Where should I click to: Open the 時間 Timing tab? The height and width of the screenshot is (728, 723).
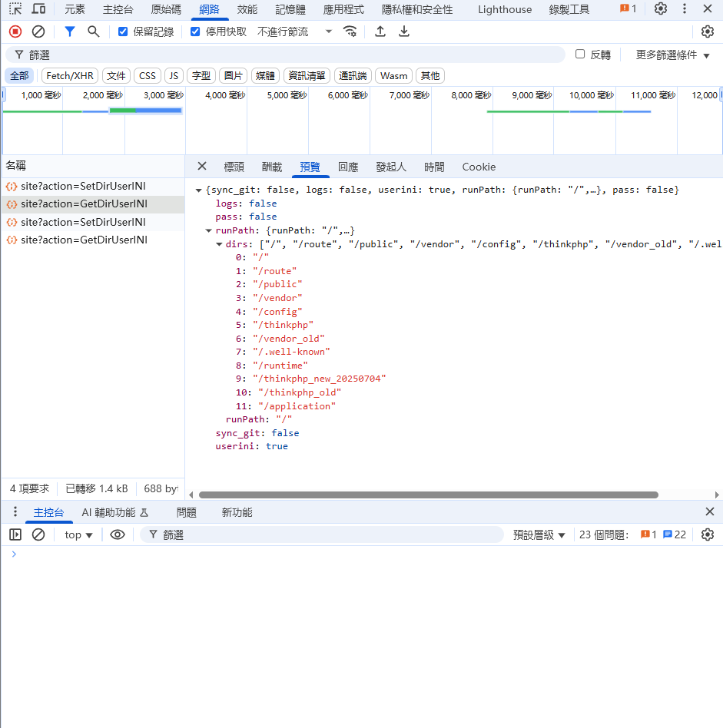(434, 167)
